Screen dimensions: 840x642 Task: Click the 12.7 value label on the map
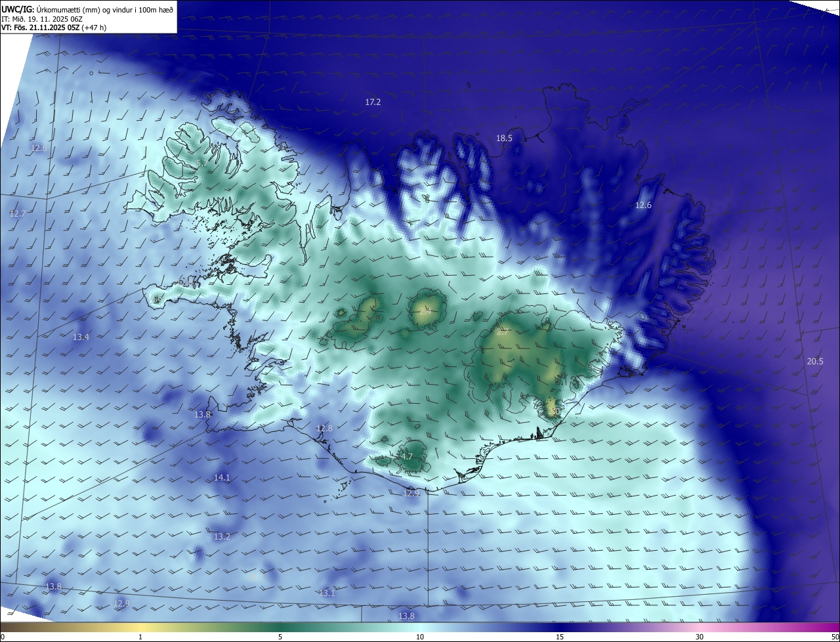click(x=18, y=213)
